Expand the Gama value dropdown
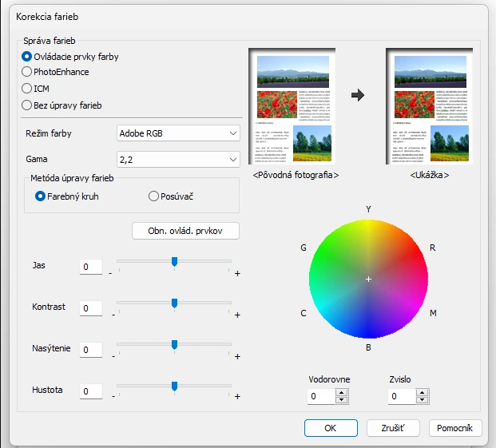This screenshot has width=496, height=448. 177,159
